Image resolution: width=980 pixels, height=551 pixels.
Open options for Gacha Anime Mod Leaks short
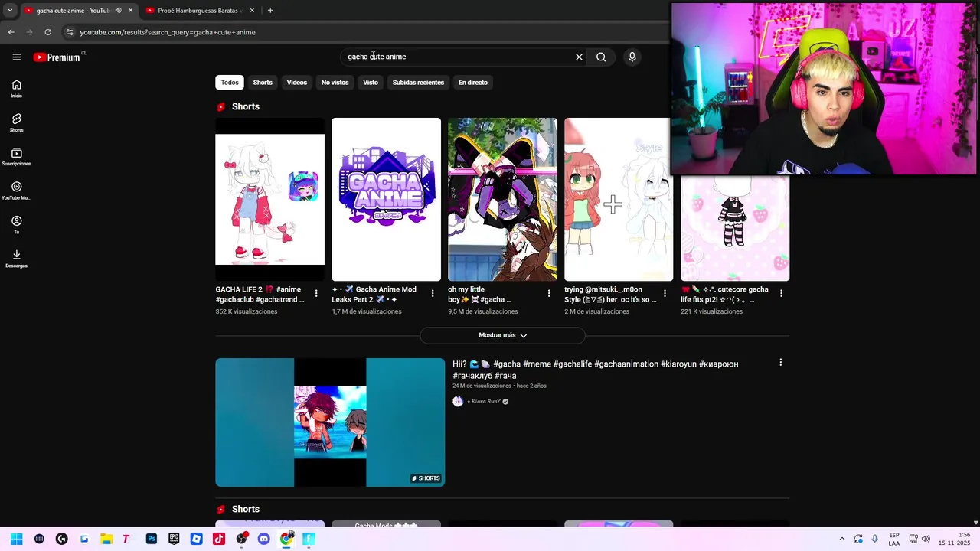click(433, 293)
